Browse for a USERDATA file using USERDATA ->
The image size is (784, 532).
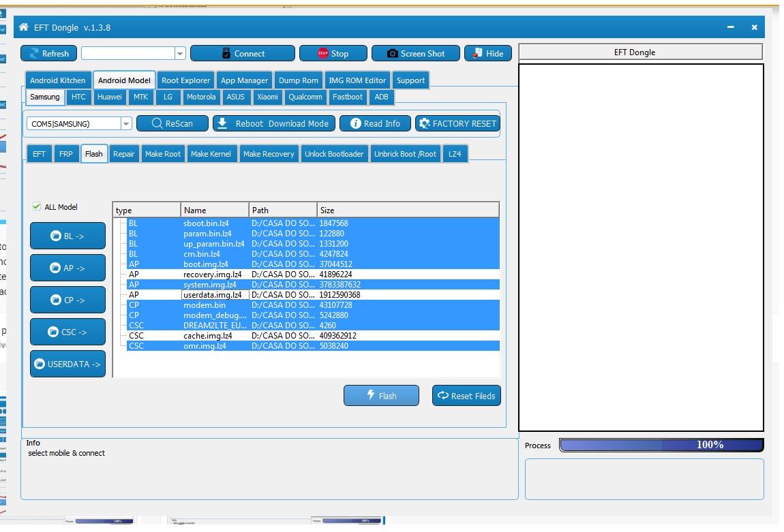tap(67, 364)
